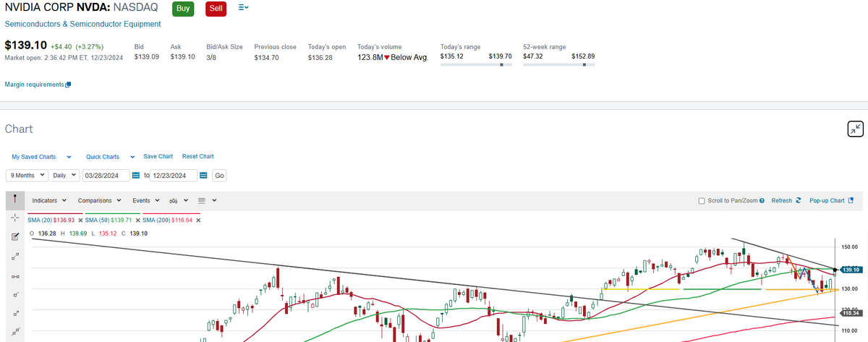Click the Today's range slider bar
The height and width of the screenshot is (342, 868).
[476, 64]
